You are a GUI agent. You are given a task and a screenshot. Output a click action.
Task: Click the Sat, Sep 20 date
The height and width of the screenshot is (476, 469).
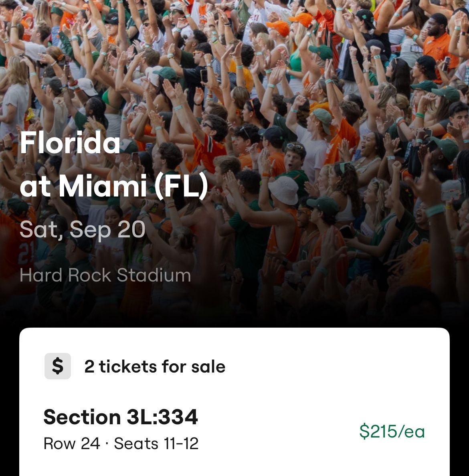pos(82,230)
